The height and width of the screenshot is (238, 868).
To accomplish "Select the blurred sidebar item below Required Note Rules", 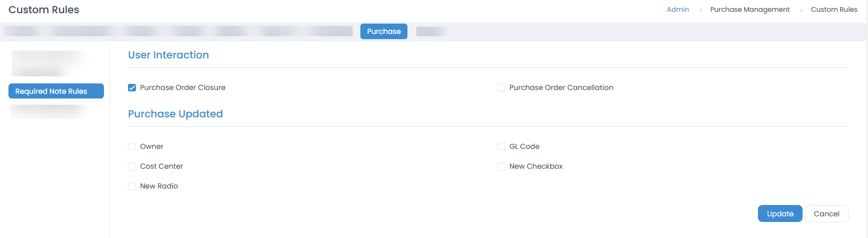I will pos(49,112).
